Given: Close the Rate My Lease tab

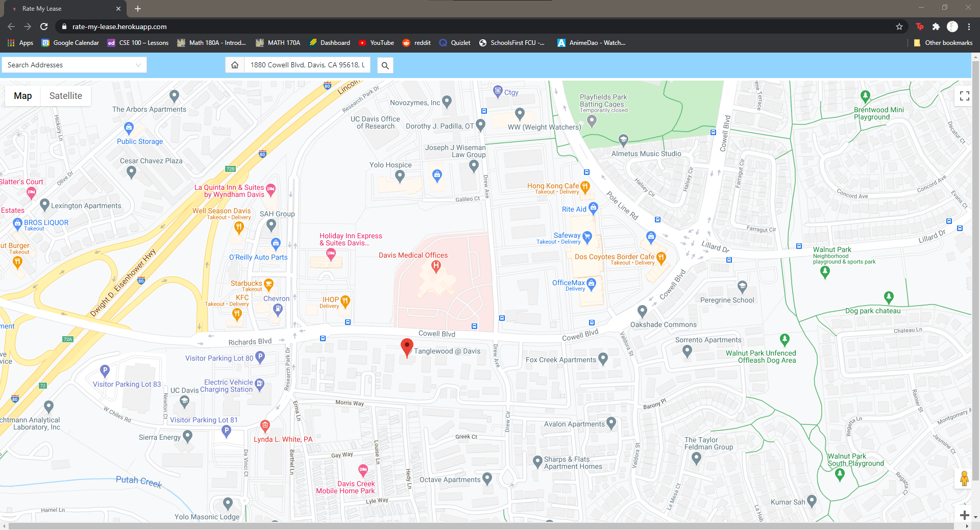Looking at the screenshot, I should tap(118, 9).
